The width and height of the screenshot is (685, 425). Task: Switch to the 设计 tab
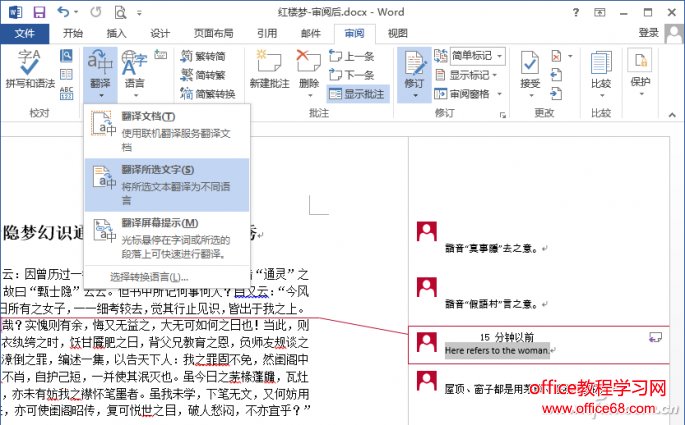160,33
